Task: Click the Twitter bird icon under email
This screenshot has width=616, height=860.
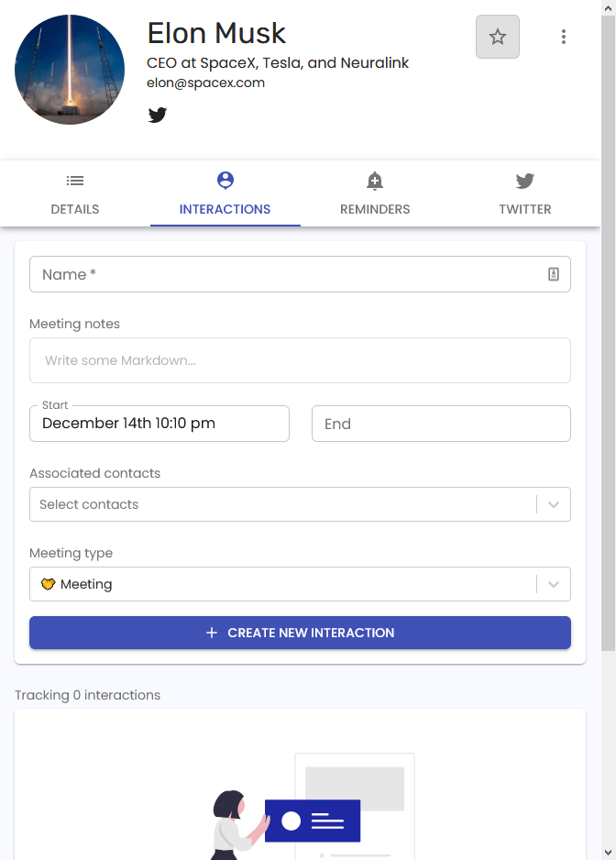Action: pos(158,115)
